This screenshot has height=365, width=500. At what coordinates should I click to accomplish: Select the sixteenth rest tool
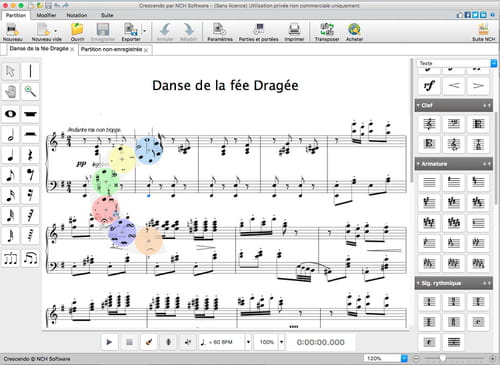tap(30, 195)
